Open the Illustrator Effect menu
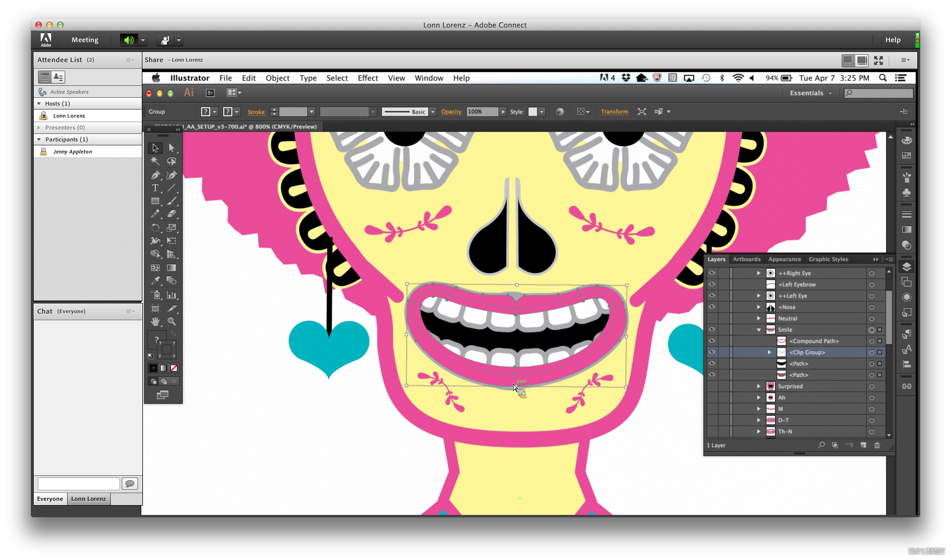Screen dimensions: 951x560 pos(368,78)
